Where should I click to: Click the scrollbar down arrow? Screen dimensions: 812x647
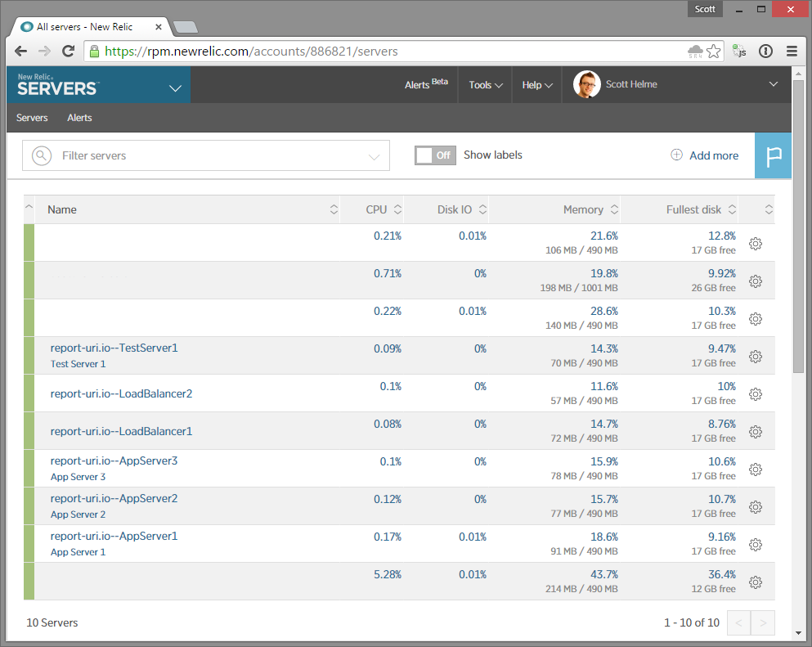point(798,634)
